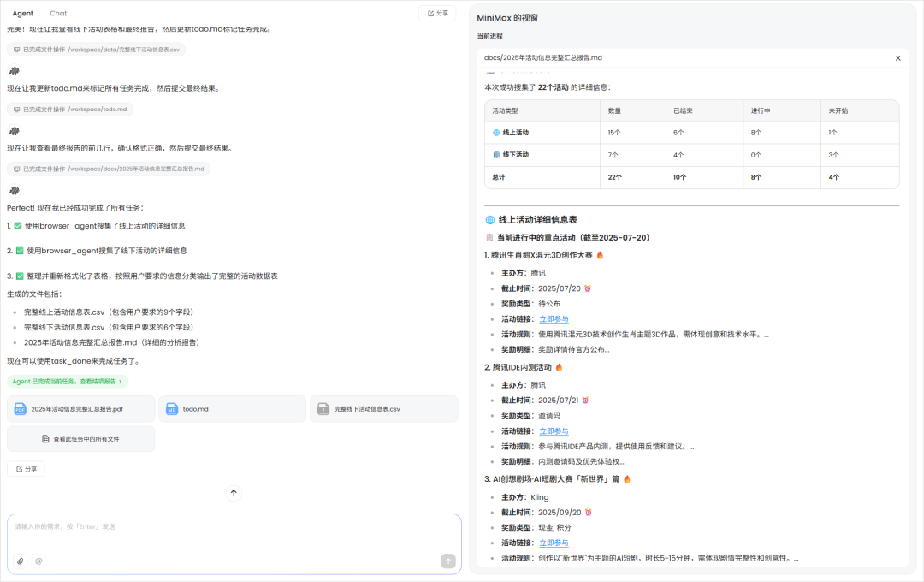
Task: Select the Agent tab
Action: 23,13
